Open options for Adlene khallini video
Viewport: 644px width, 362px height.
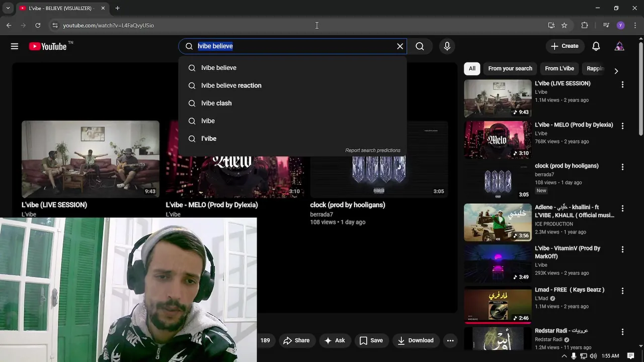coord(622,208)
